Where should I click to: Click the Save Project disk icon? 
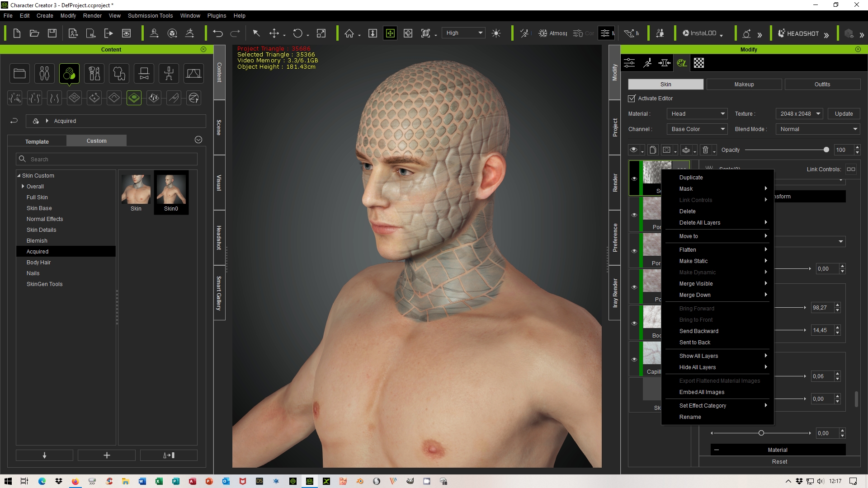tap(52, 33)
